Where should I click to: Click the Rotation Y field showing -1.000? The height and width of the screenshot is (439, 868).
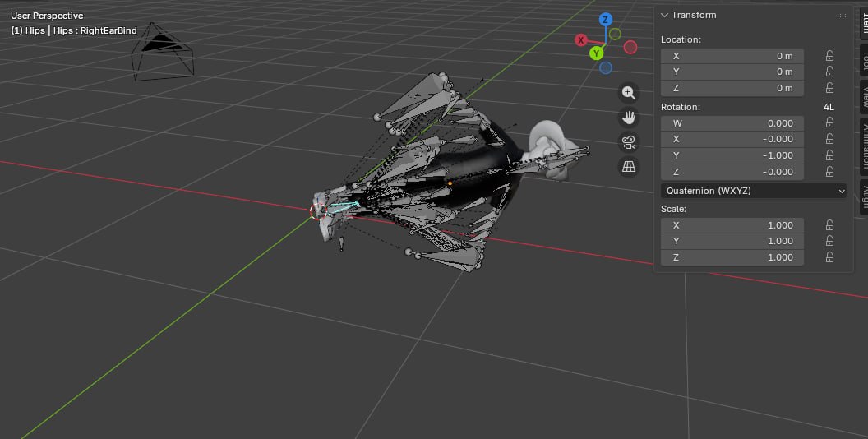(732, 155)
